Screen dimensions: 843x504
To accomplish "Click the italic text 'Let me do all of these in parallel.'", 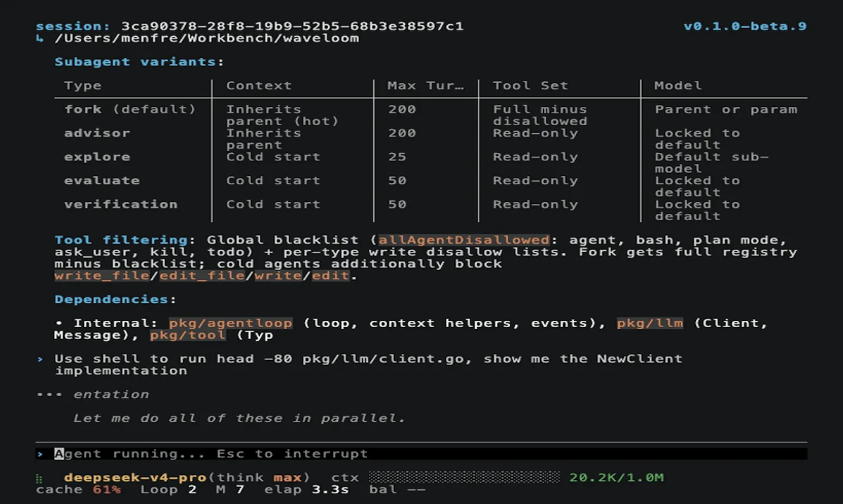I will [x=239, y=418].
